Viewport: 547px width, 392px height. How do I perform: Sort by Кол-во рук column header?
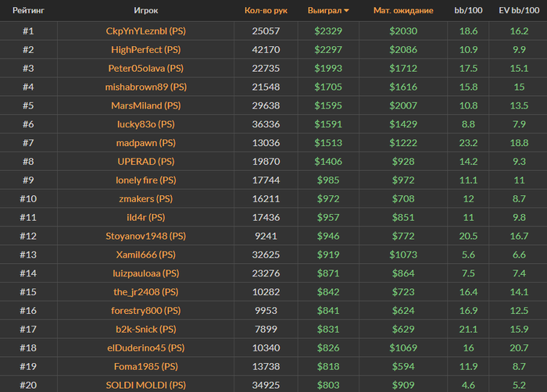(x=266, y=10)
